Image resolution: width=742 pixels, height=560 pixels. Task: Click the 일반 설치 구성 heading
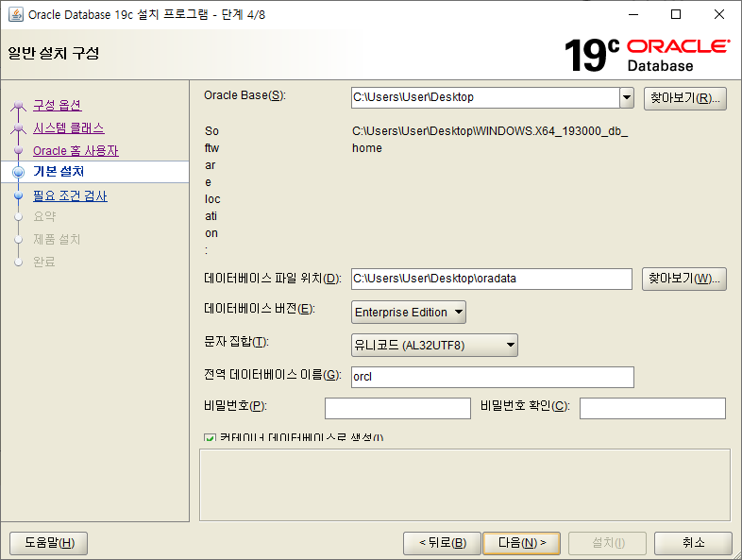(54, 53)
